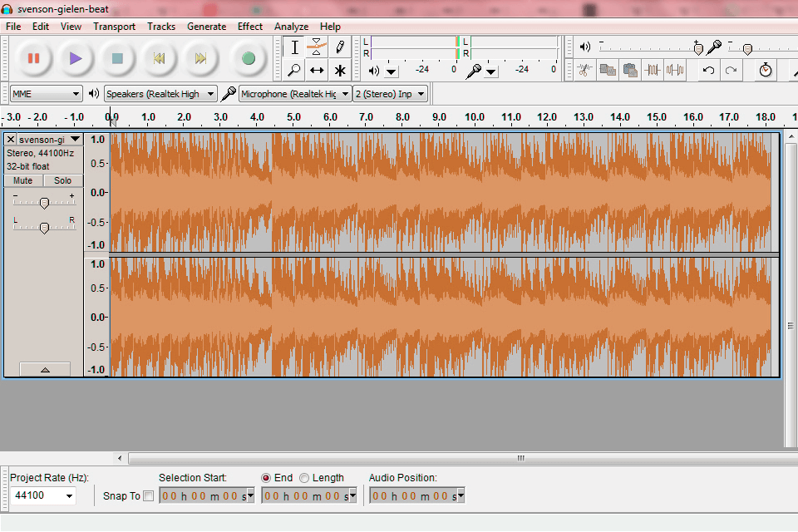Click the output meter speaker icon
Screen dimensions: 798x532
pos(373,71)
